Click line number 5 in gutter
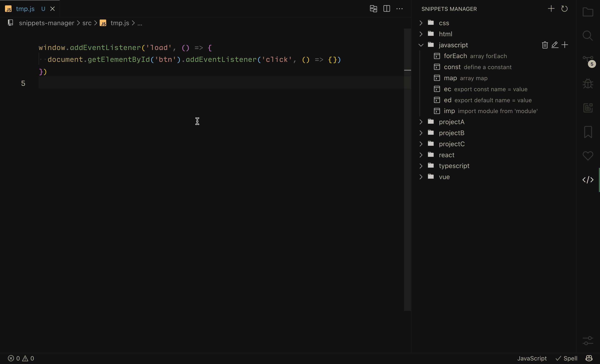 23,84
